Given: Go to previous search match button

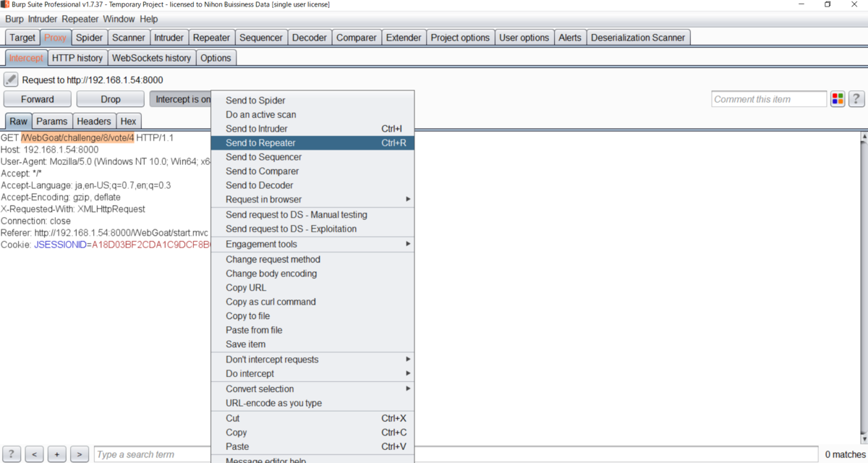Looking at the screenshot, I should [x=34, y=454].
